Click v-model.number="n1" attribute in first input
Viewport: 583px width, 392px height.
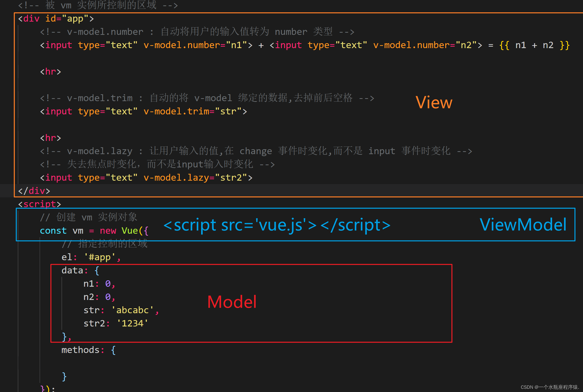(195, 45)
